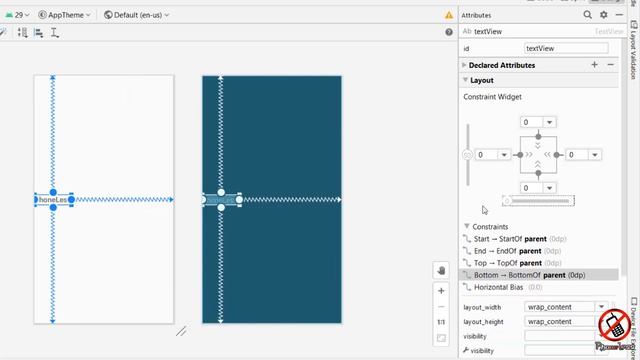Screen dimensions: 640x360
Task: Select the textView in design preview
Action: [53, 200]
